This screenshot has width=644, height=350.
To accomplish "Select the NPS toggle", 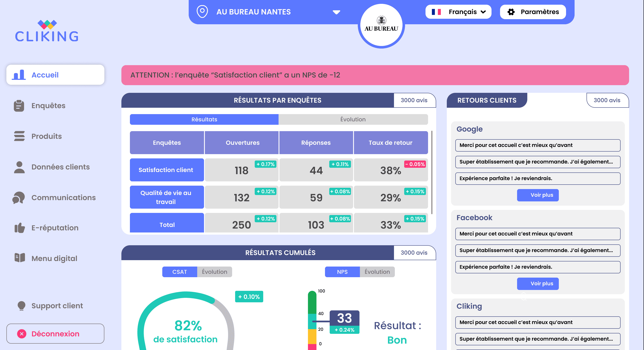I will tap(342, 272).
